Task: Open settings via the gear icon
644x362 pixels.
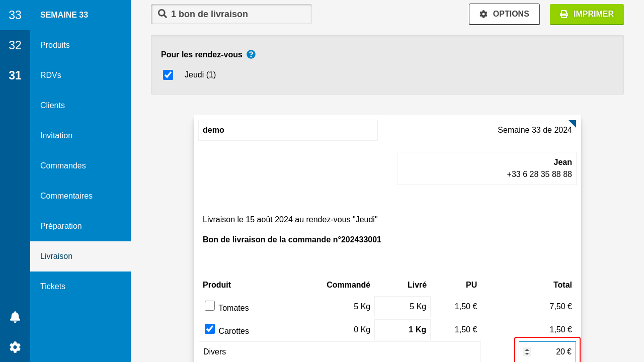Action: 15,347
